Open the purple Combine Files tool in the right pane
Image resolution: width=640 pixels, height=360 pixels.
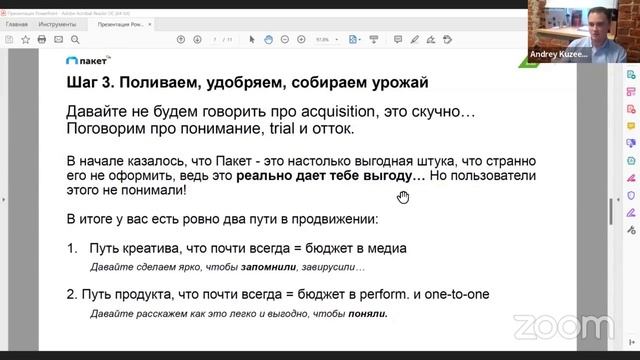[631, 143]
